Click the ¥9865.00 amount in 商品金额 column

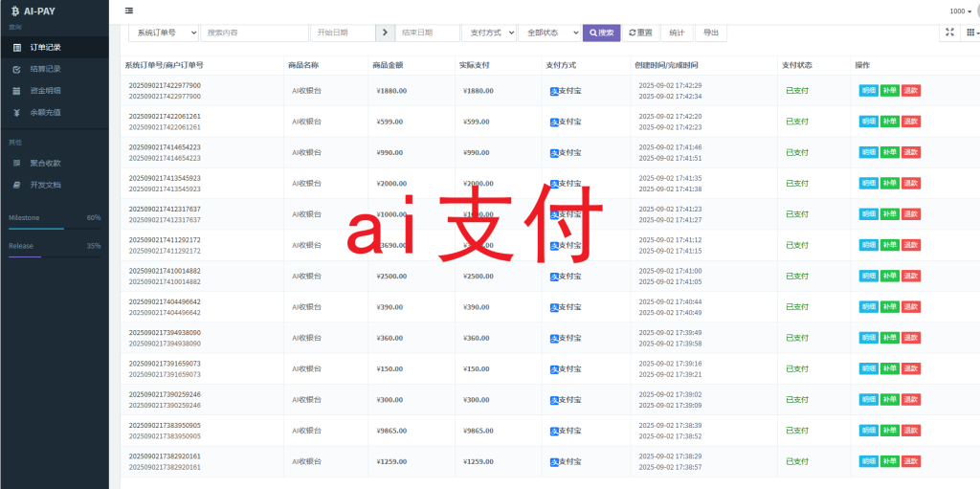pos(391,431)
